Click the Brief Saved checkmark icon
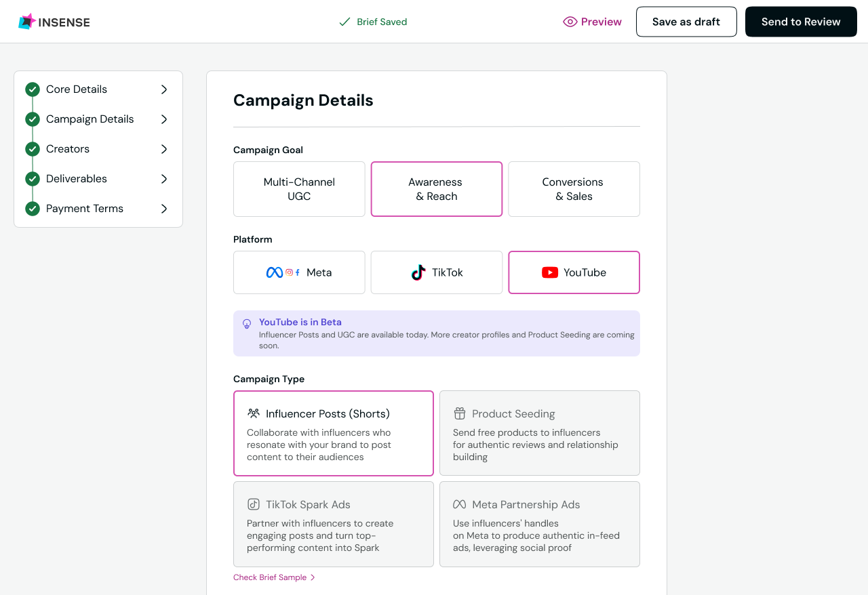The width and height of the screenshot is (868, 595). (x=344, y=22)
